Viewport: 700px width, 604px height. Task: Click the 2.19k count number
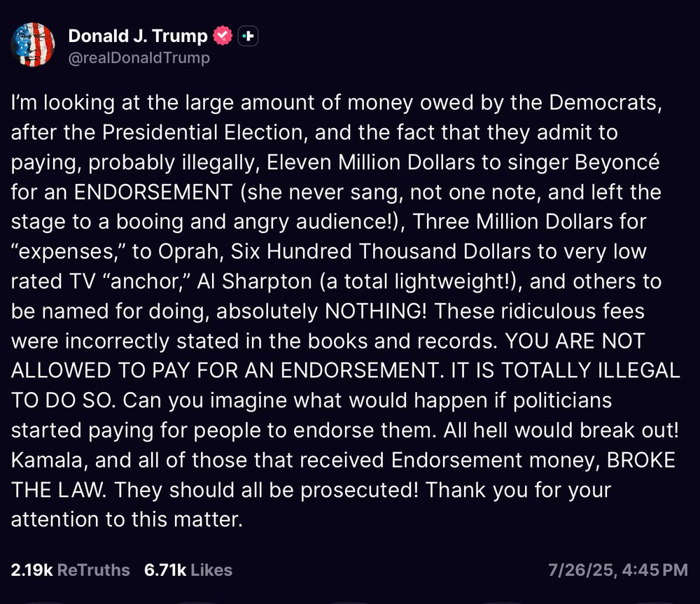(x=31, y=570)
